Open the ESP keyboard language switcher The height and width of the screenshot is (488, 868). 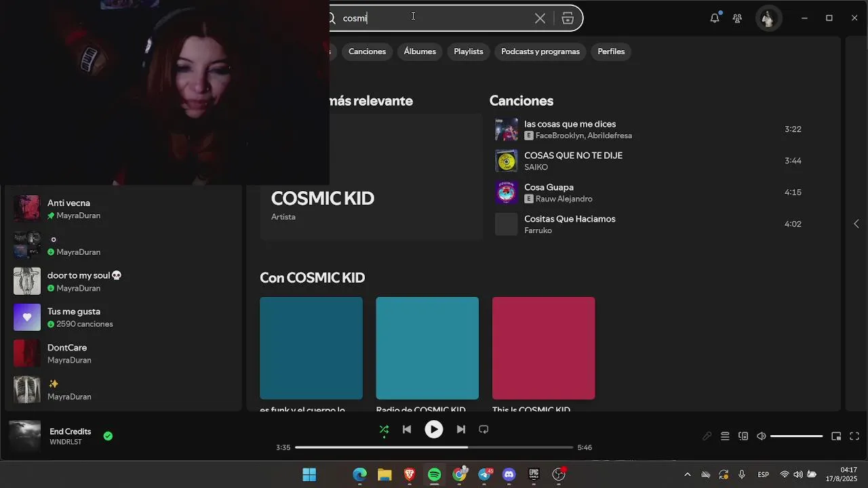(764, 474)
